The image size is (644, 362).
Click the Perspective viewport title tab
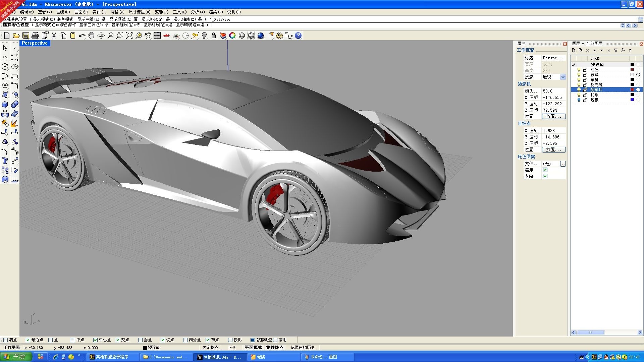35,43
